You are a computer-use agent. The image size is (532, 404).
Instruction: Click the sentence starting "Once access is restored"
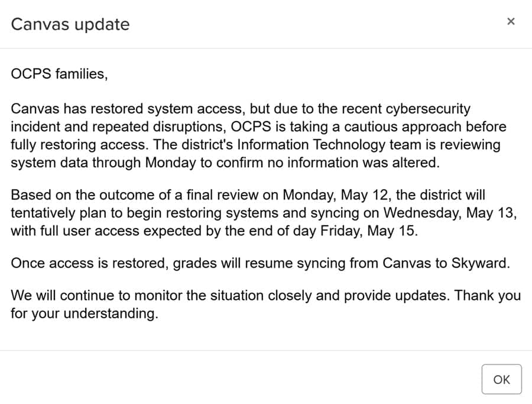(x=260, y=263)
